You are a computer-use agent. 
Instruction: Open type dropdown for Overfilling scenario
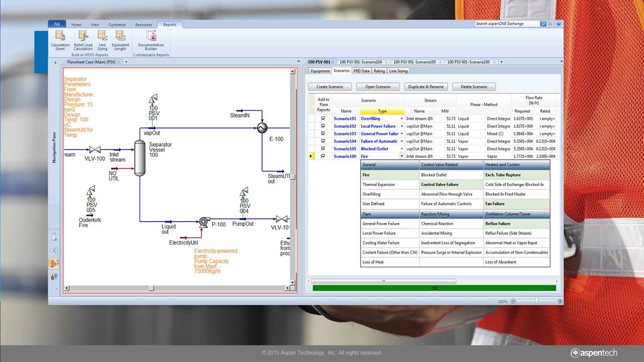[x=401, y=119]
